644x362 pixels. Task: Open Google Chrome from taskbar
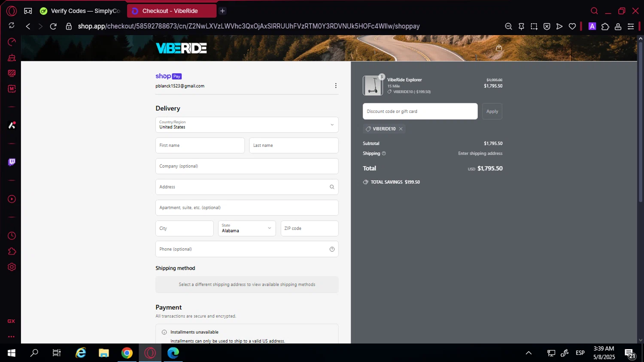[127, 353]
